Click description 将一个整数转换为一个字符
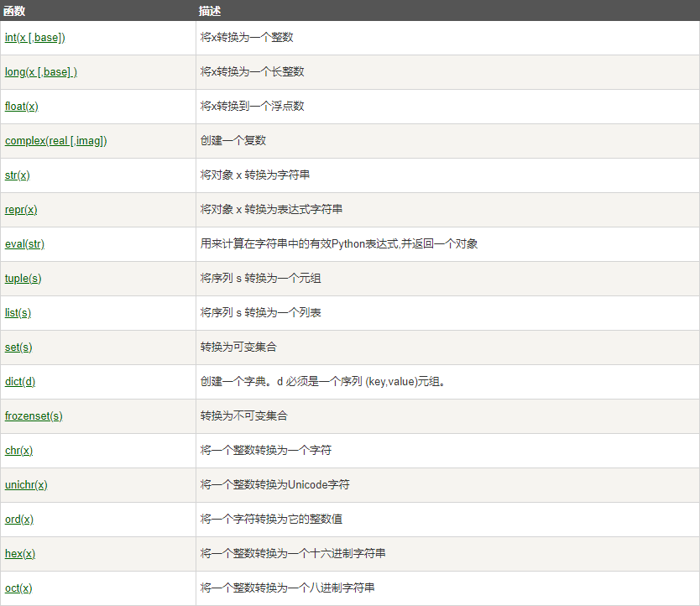 click(266, 450)
